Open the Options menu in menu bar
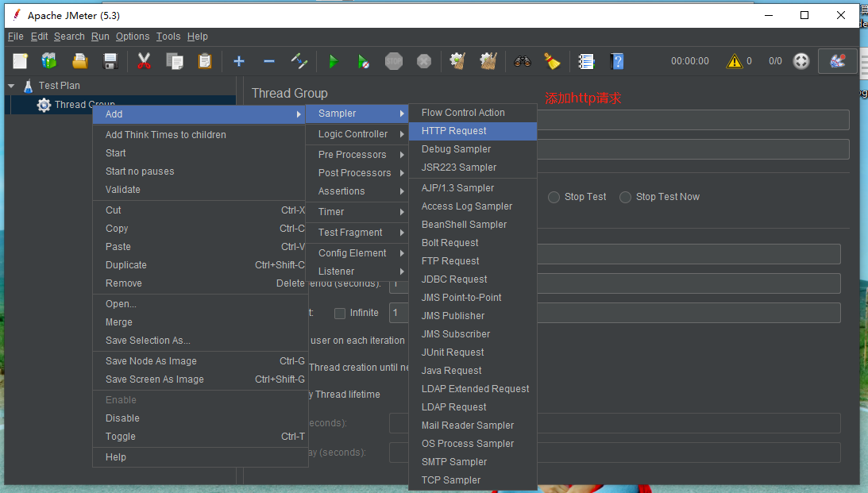This screenshot has width=868, height=493. [132, 37]
